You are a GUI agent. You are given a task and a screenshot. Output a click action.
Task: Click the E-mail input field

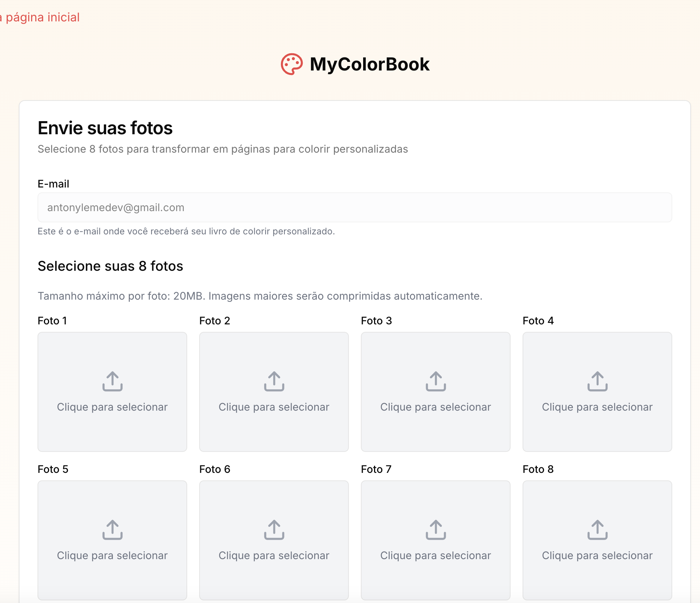click(x=355, y=207)
